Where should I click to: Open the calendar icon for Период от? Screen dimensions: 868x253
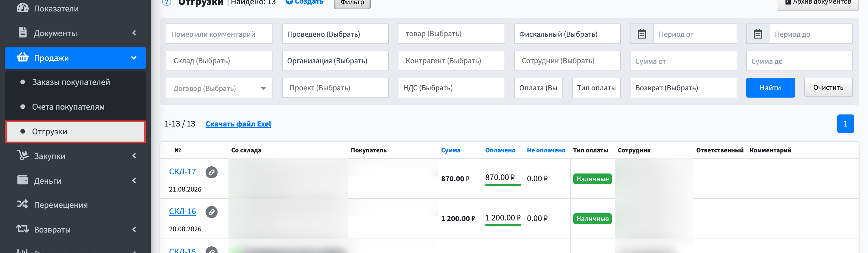[x=642, y=34]
